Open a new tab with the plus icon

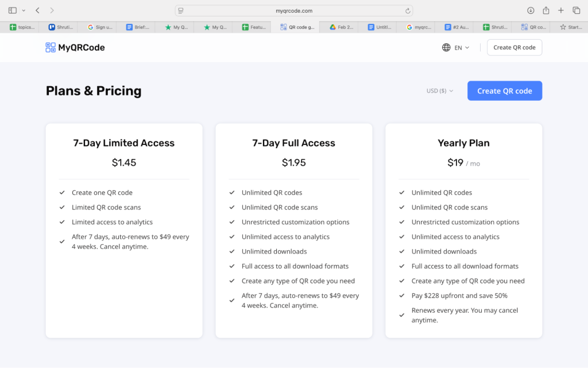tap(562, 10)
